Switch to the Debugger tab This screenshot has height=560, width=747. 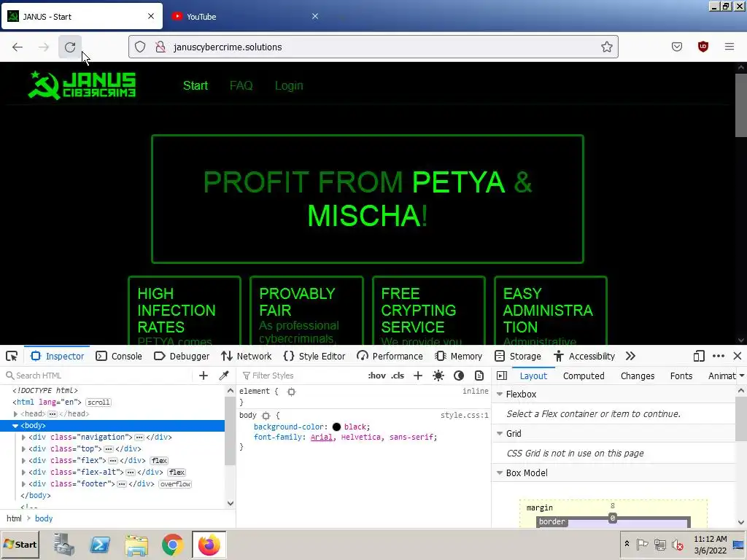(x=182, y=356)
